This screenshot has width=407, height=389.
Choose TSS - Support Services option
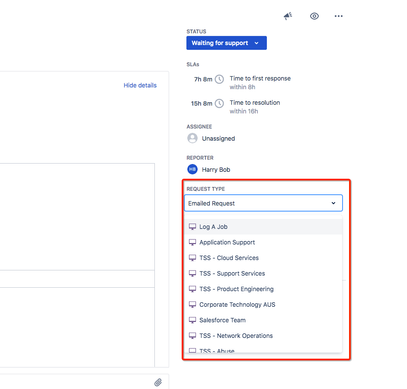point(263,273)
